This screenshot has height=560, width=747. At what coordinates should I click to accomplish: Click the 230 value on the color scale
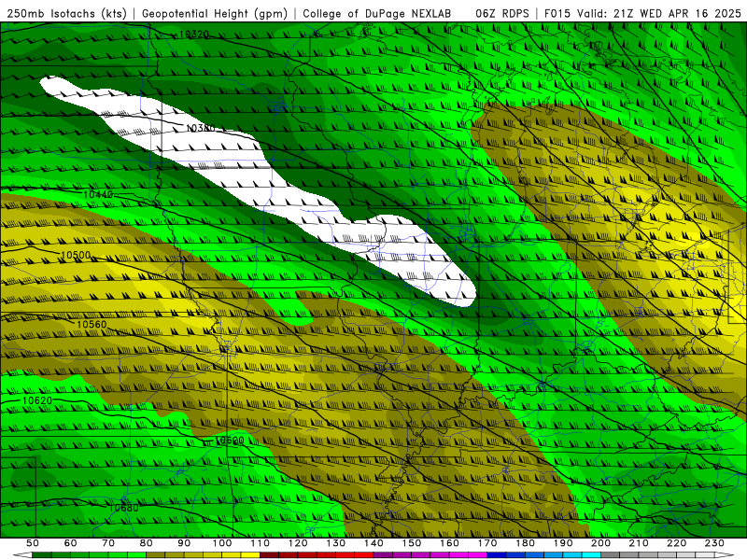point(714,543)
